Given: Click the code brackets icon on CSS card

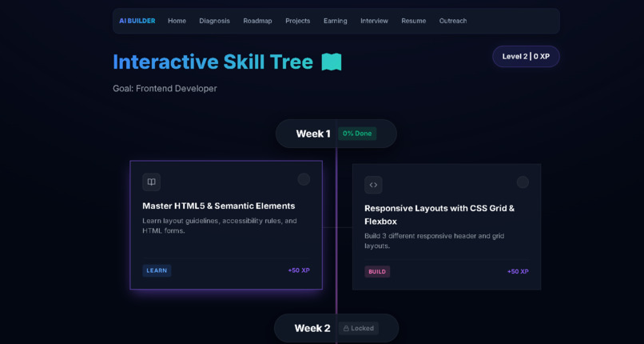Looking at the screenshot, I should coord(373,185).
